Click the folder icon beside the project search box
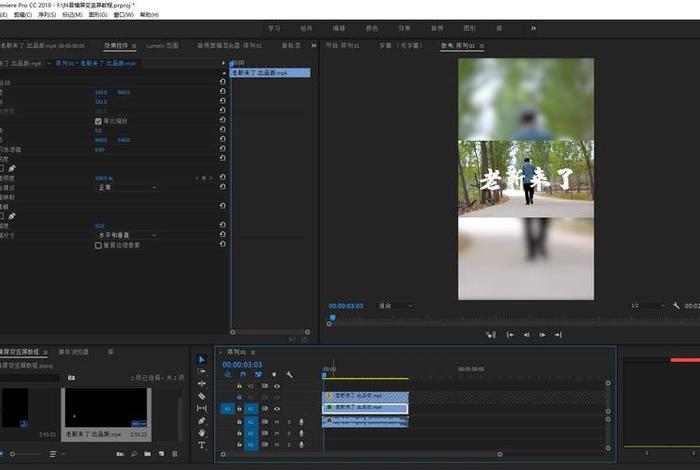 71,378
